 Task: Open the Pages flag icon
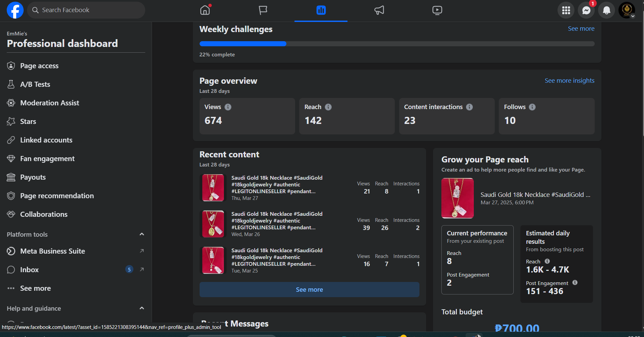tap(263, 10)
